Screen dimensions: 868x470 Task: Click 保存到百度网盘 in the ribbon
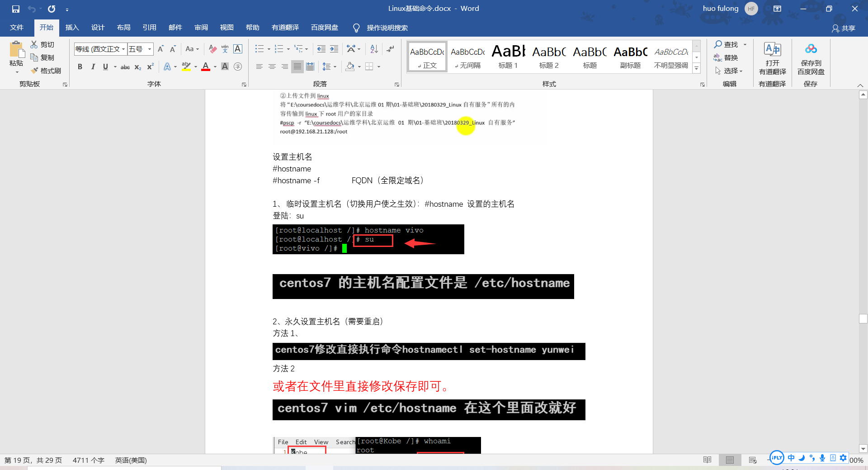[810, 58]
